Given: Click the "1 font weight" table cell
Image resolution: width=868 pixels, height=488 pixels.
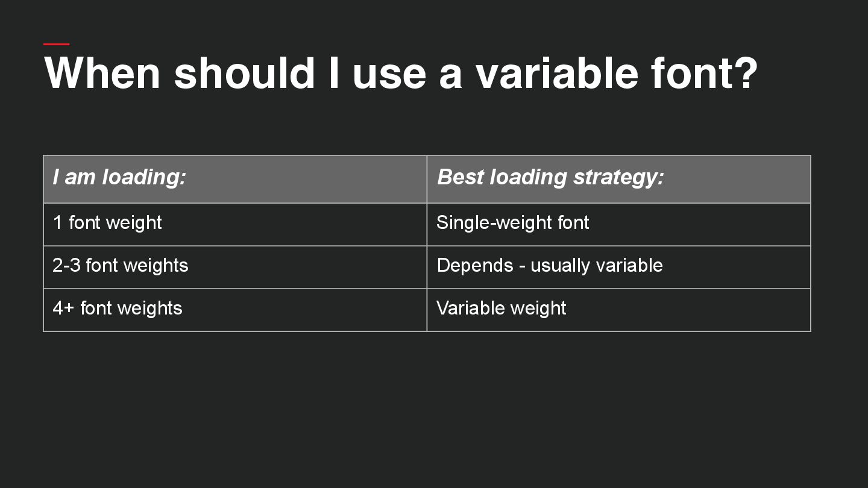Looking at the screenshot, I should coord(235,224).
